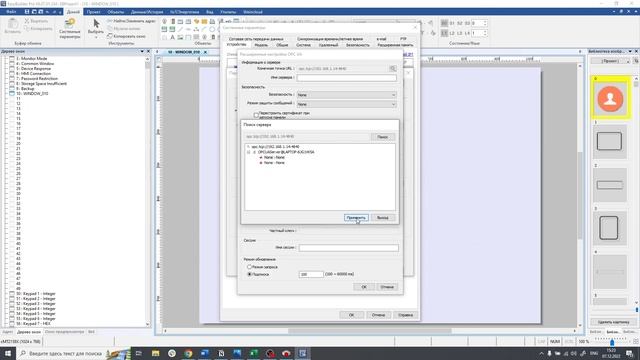
Task: Click the Вырезать scissors icon
Action: pyautogui.click(x=27, y=21)
